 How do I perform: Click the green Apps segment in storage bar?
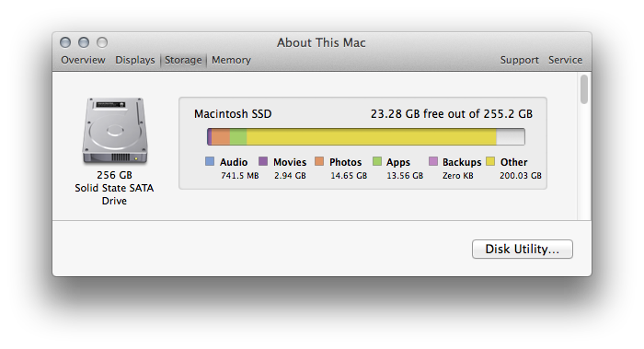[x=238, y=137]
